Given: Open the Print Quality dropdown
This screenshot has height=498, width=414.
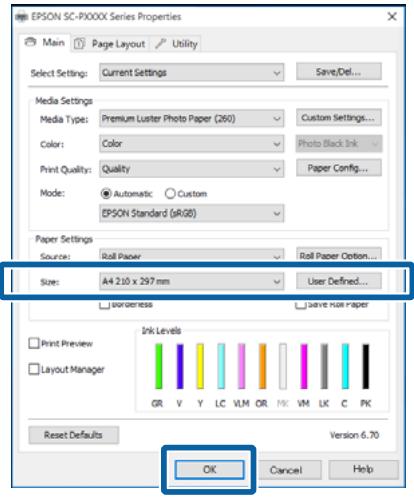Looking at the screenshot, I should (192, 169).
